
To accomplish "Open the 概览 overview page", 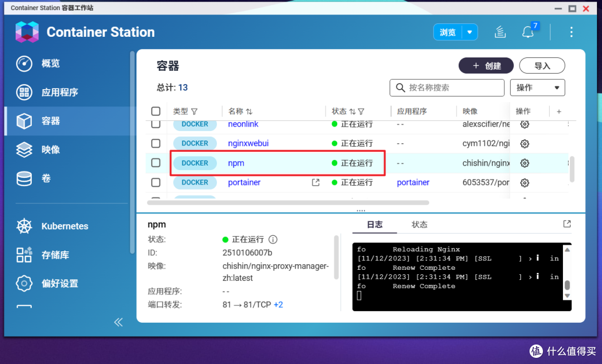I will pyautogui.click(x=38, y=64).
